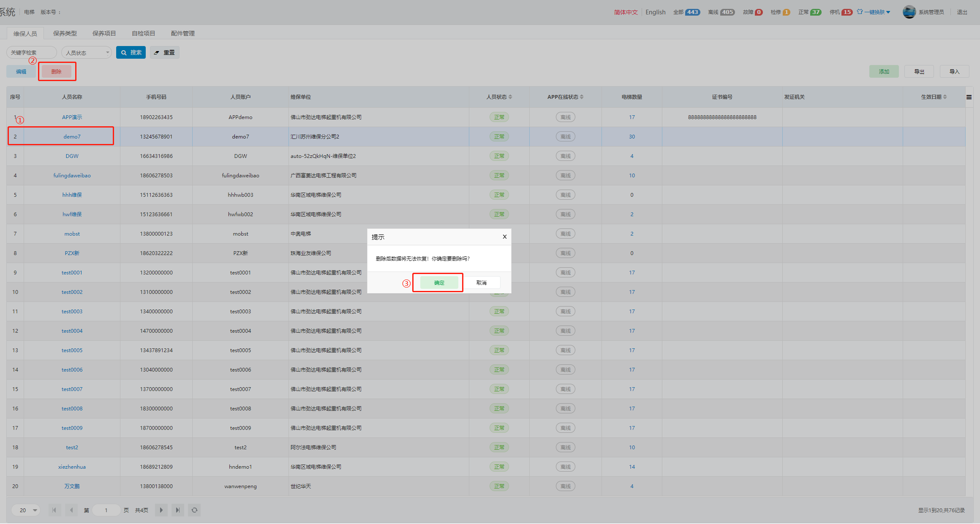Jump to last page arrow

pyautogui.click(x=178, y=510)
